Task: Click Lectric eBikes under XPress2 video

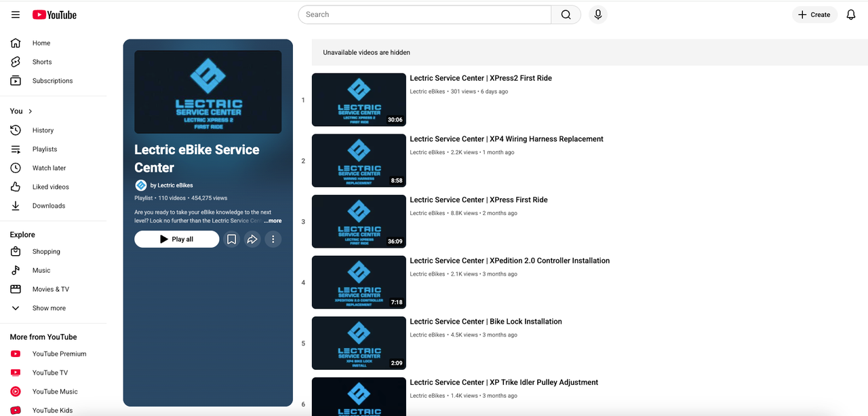Action: point(427,92)
